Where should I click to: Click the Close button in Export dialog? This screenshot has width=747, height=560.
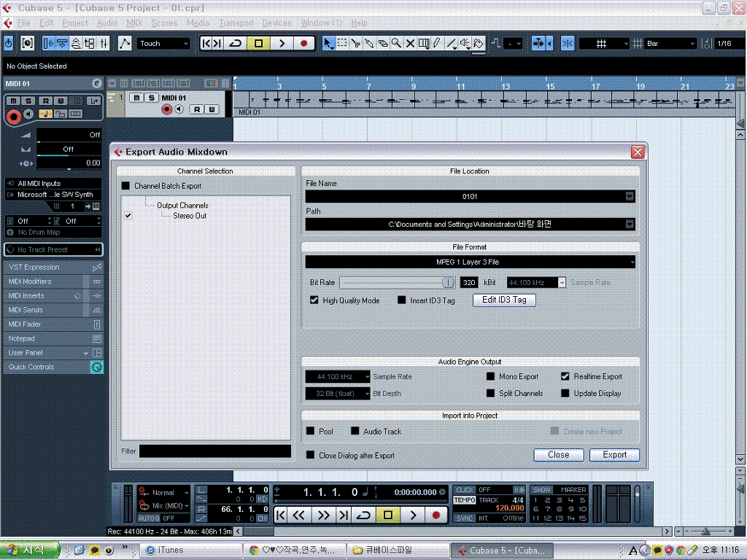click(558, 455)
